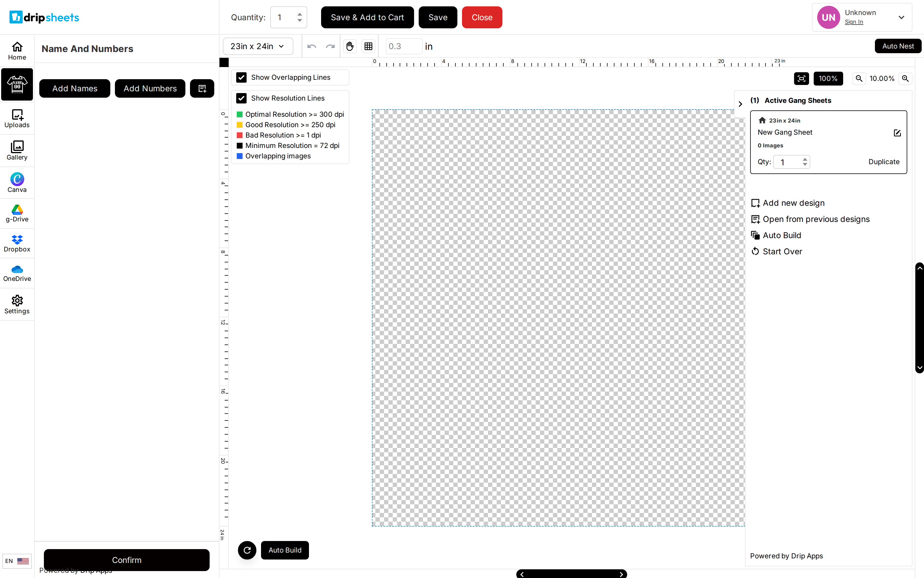
Task: Open the 23in x 24in size dropdown
Action: pyautogui.click(x=258, y=46)
